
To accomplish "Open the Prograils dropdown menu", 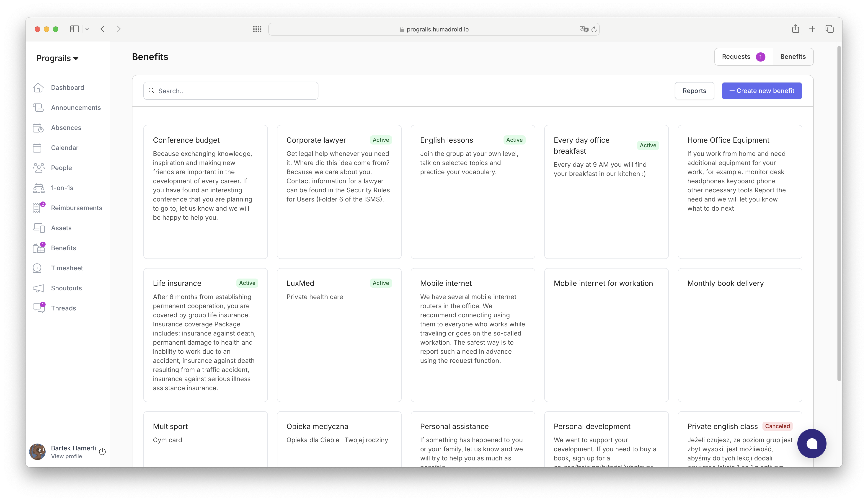I will (x=58, y=58).
